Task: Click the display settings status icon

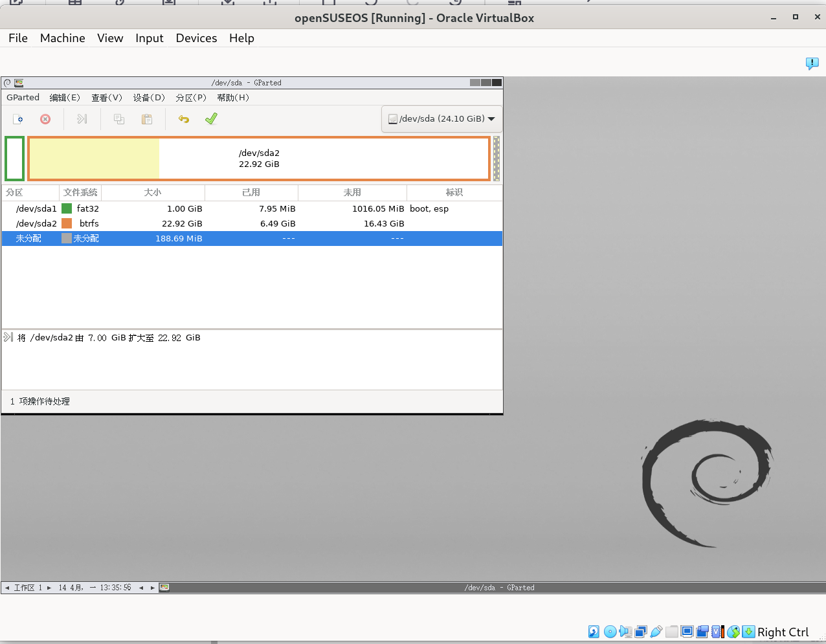Action: (x=687, y=632)
